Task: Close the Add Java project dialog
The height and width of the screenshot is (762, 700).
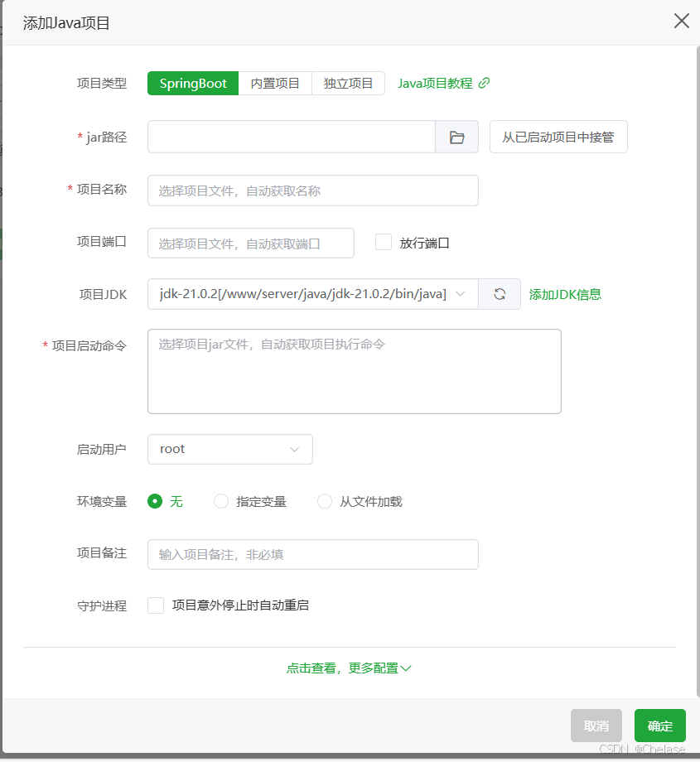Action: click(x=682, y=21)
